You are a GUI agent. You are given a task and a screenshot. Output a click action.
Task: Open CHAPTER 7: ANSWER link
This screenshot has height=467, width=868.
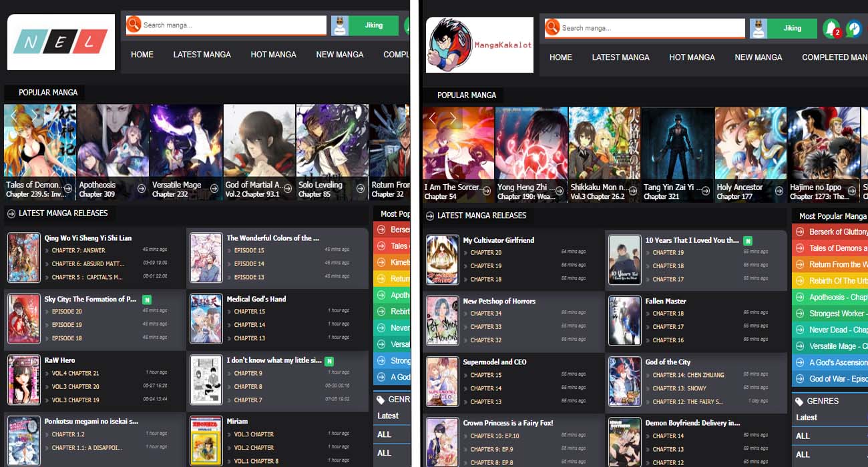coord(79,250)
